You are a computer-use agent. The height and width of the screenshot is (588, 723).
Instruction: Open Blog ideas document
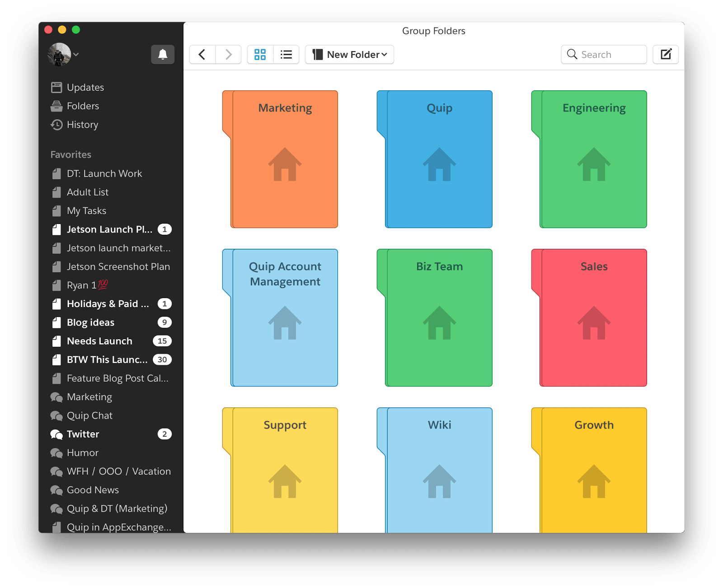coord(111,322)
